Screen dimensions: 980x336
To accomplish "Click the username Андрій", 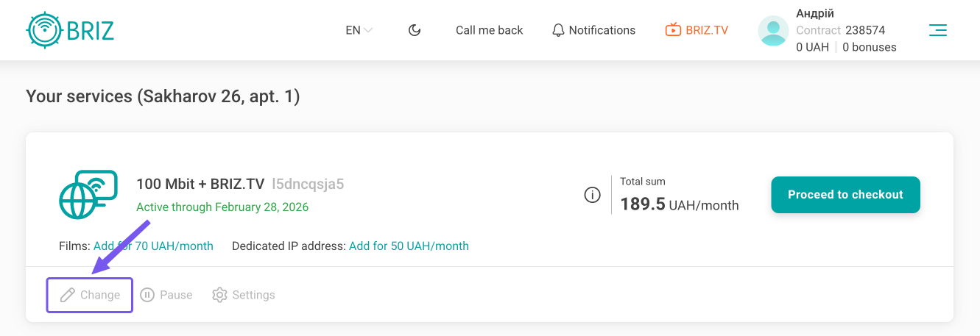I will tap(815, 13).
